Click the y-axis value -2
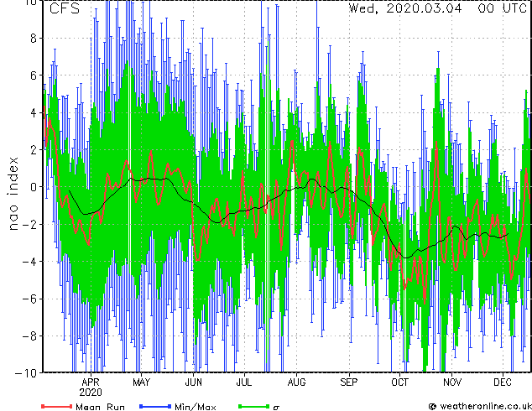Image resolution: width=532 pixels, height=411 pixels. [29, 224]
